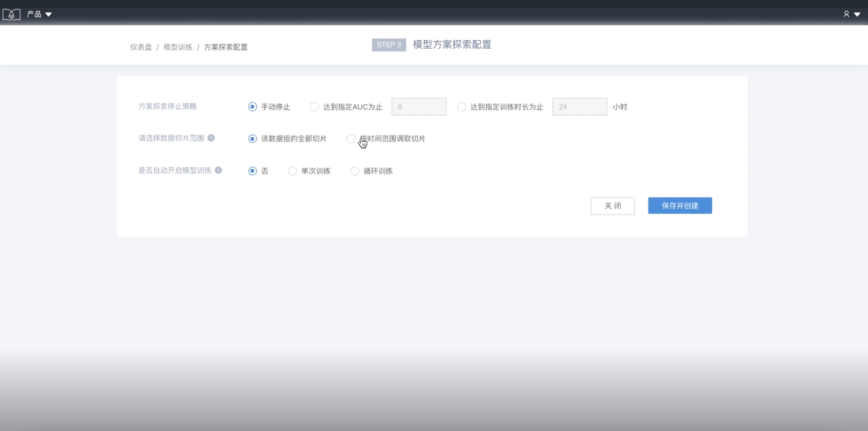The image size is (868, 431).
Task: Select 达到指定训练时长为止 radio button
Action: coord(462,107)
